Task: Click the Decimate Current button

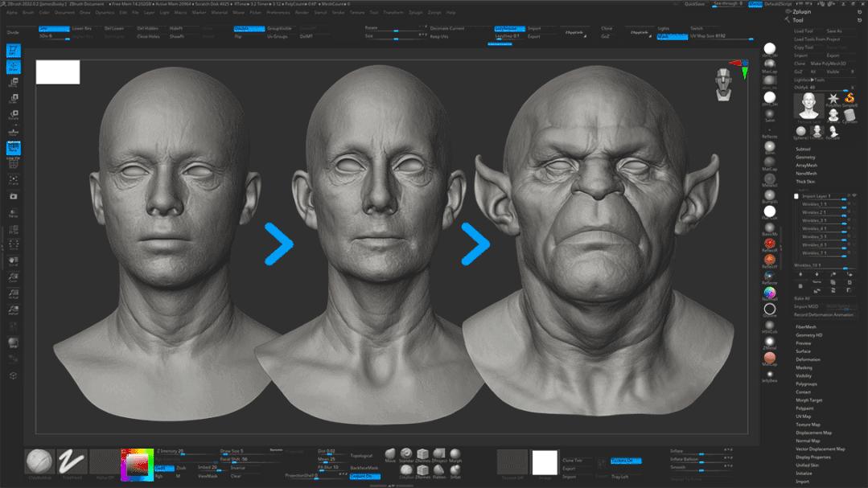Action: pos(447,28)
